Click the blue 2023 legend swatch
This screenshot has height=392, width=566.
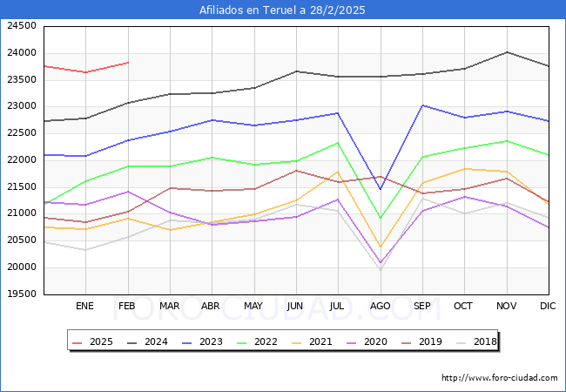pos(187,342)
